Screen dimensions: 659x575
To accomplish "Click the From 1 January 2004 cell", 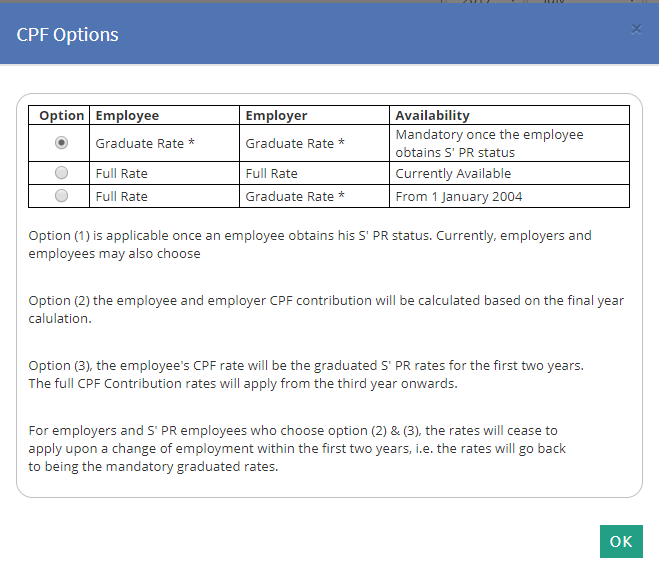I will click(x=459, y=197).
